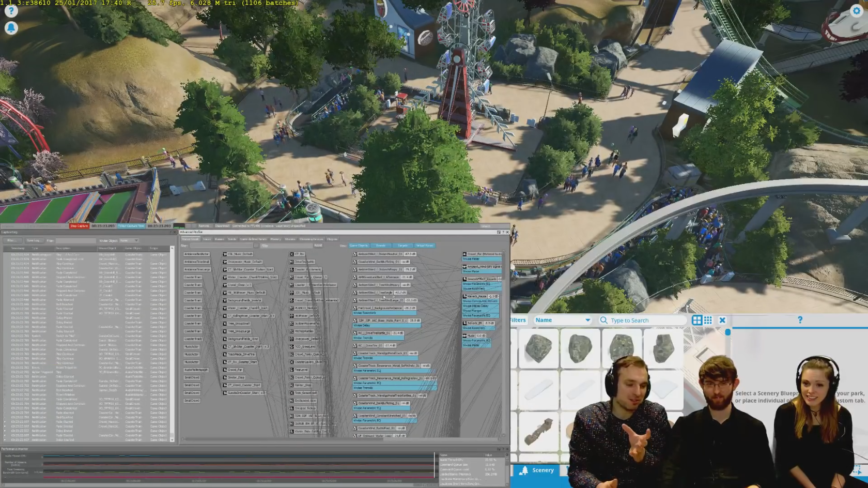This screenshot has height=488, width=868.
Task: Click the Timestamp column header
Action: [x=18, y=249]
